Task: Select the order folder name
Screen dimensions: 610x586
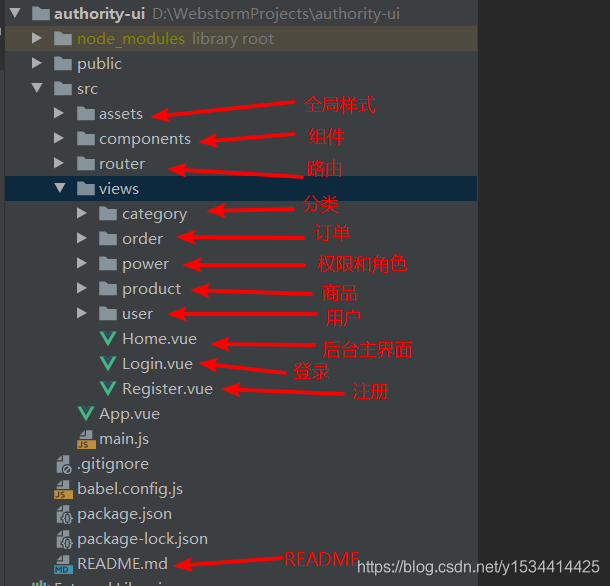Action: click(x=142, y=239)
